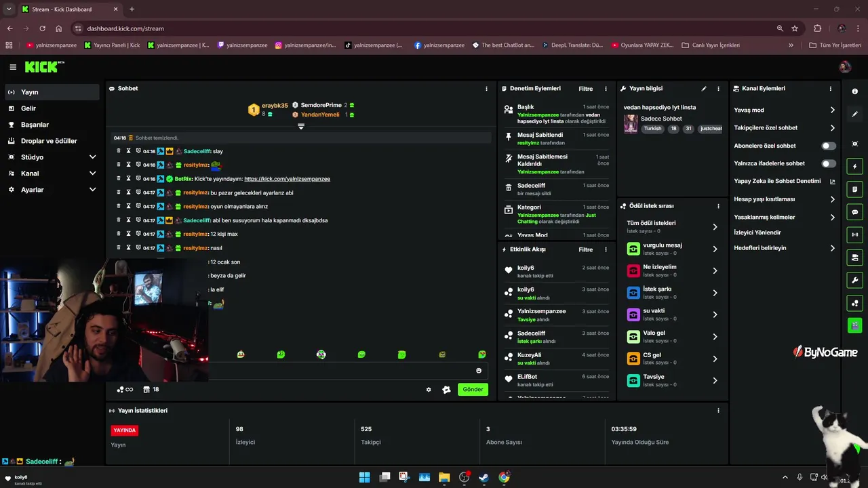868x488 pixels.
Task: Toggle the broadcast signal widget in right sidebar
Action: [x=854, y=235]
